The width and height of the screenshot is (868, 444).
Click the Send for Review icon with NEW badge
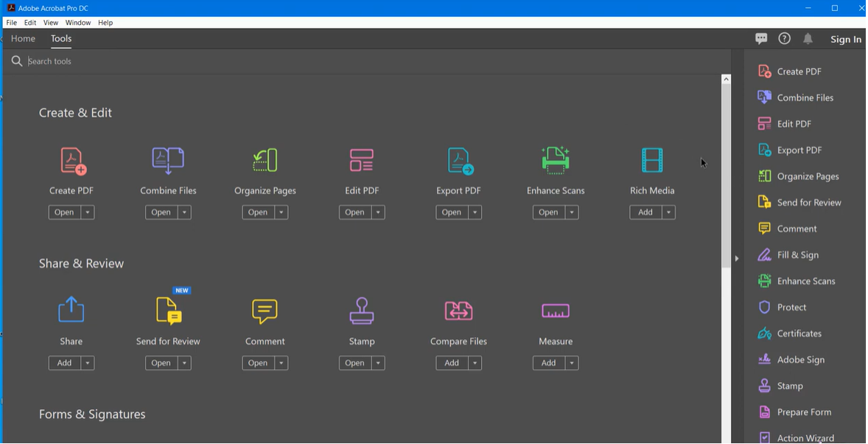pyautogui.click(x=169, y=311)
